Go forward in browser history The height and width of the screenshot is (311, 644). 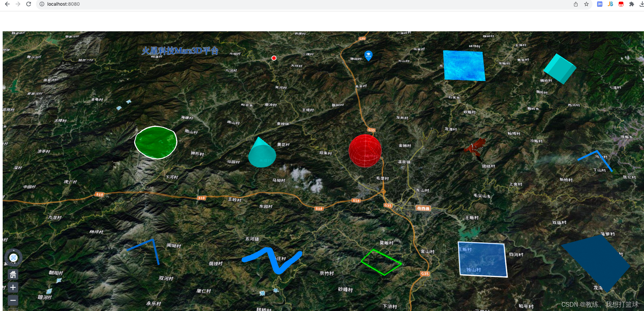[x=18, y=4]
